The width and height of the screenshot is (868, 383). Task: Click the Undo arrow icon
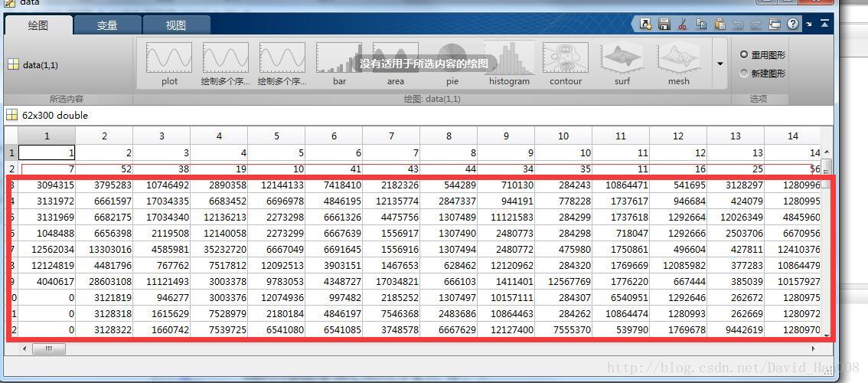[x=738, y=25]
